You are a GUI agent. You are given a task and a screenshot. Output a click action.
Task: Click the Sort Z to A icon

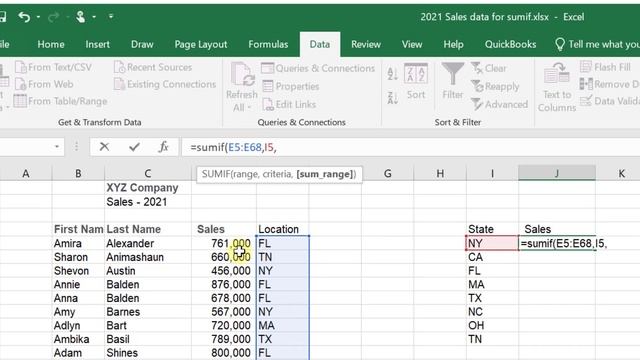point(392,98)
